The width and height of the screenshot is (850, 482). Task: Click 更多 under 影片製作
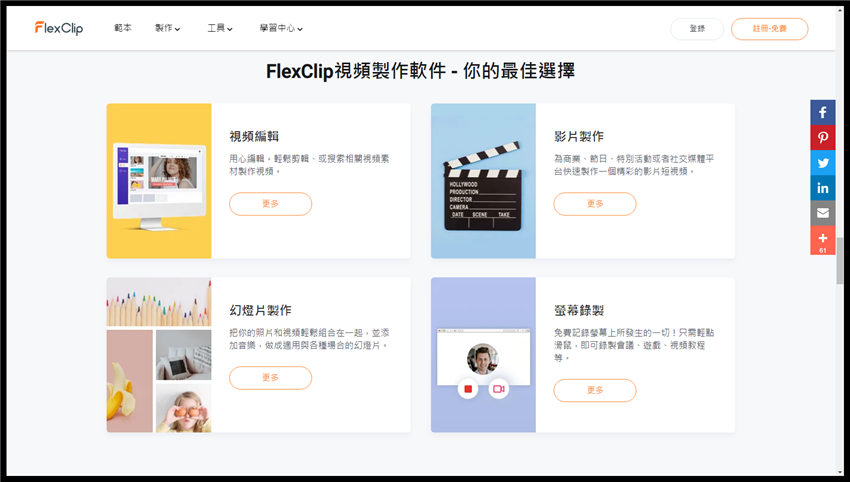[595, 204]
